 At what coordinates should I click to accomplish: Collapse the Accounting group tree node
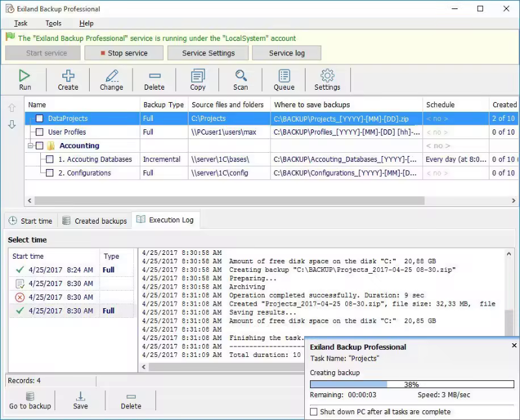click(30, 146)
